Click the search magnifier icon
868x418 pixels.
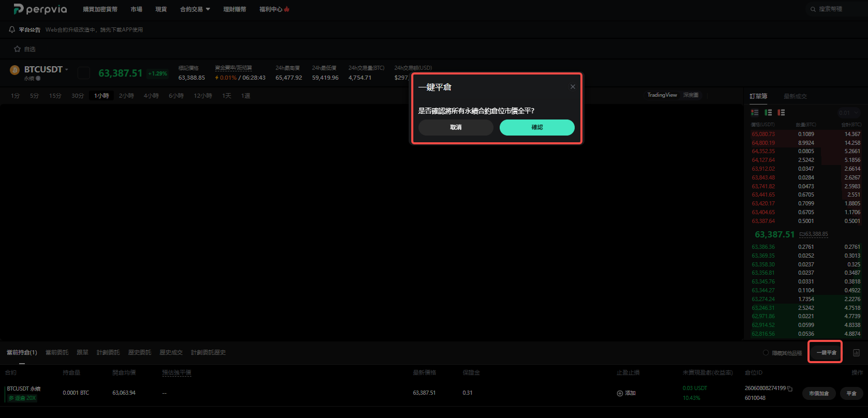click(813, 9)
